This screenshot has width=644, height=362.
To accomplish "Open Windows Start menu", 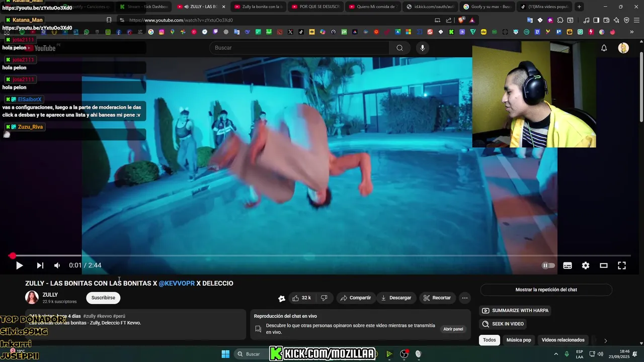I will click(225, 354).
